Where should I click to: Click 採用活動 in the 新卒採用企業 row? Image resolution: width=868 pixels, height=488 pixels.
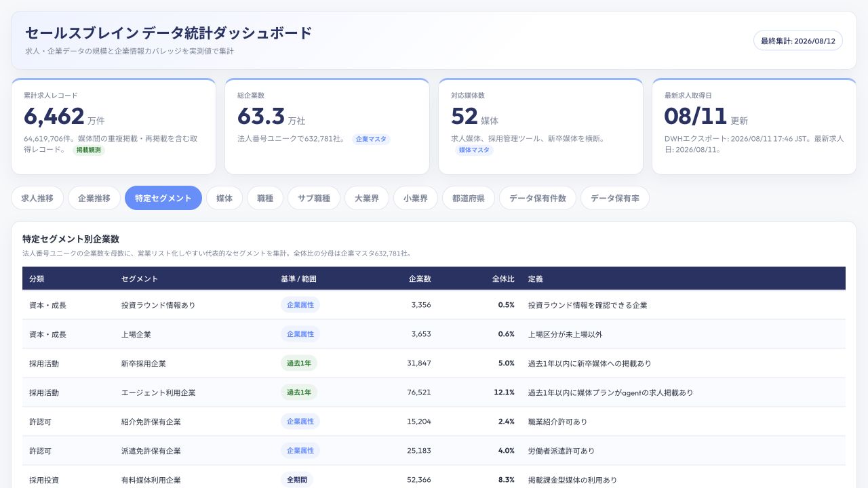pos(44,363)
